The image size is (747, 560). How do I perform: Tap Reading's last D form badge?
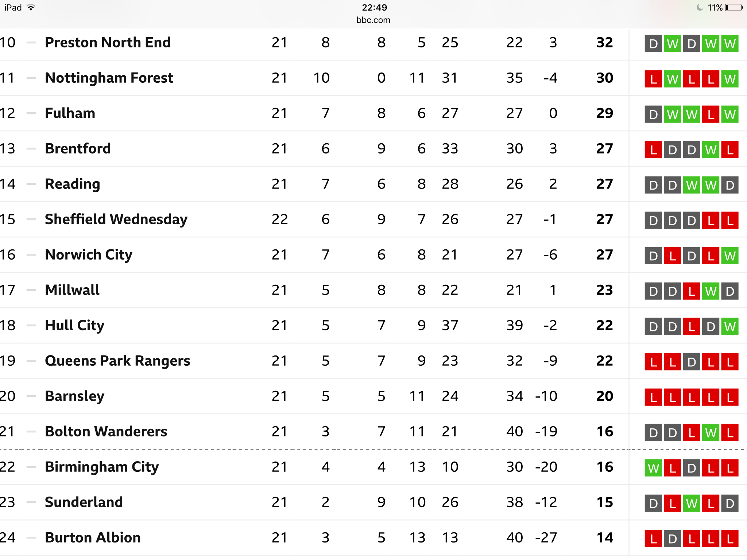(x=729, y=185)
